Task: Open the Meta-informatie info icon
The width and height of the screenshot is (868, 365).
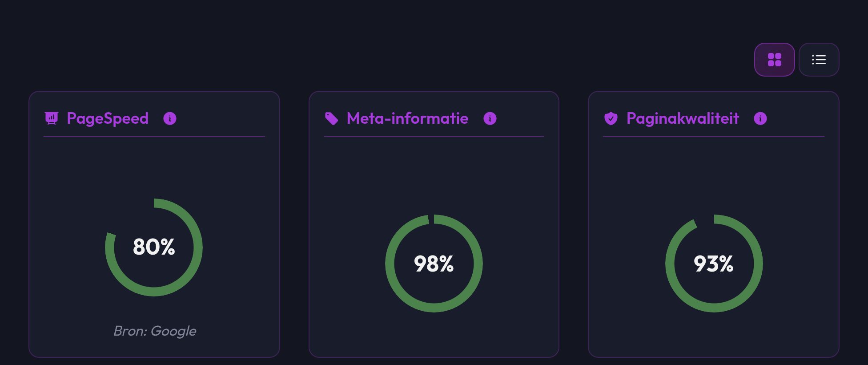Action: click(x=490, y=118)
